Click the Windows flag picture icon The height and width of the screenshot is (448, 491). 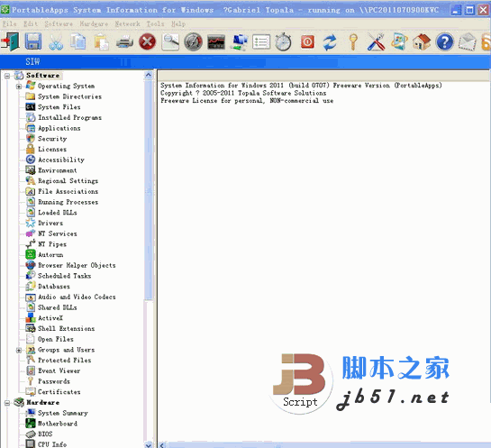[399, 41]
